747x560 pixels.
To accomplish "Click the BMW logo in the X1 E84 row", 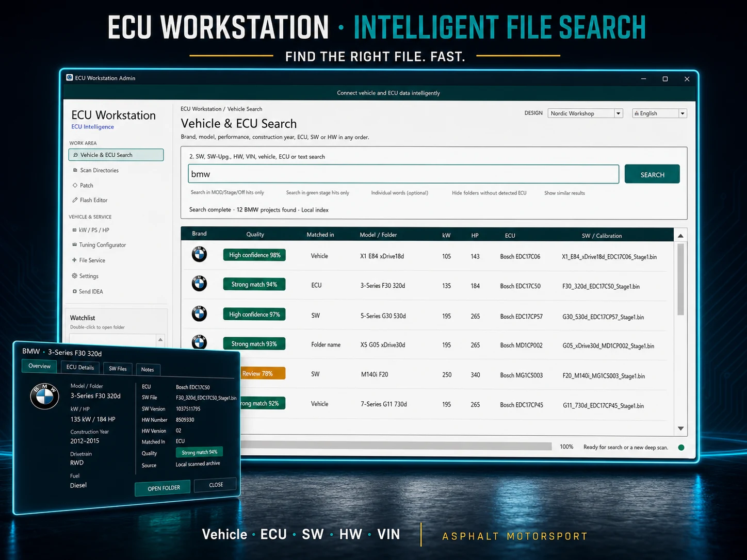I will click(x=200, y=254).
